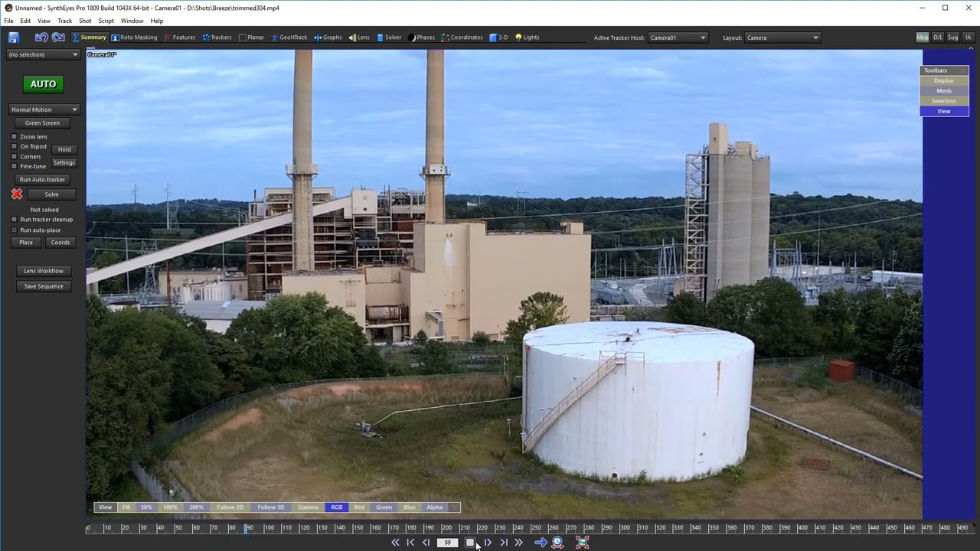Open the Edit menu

pyautogui.click(x=25, y=21)
